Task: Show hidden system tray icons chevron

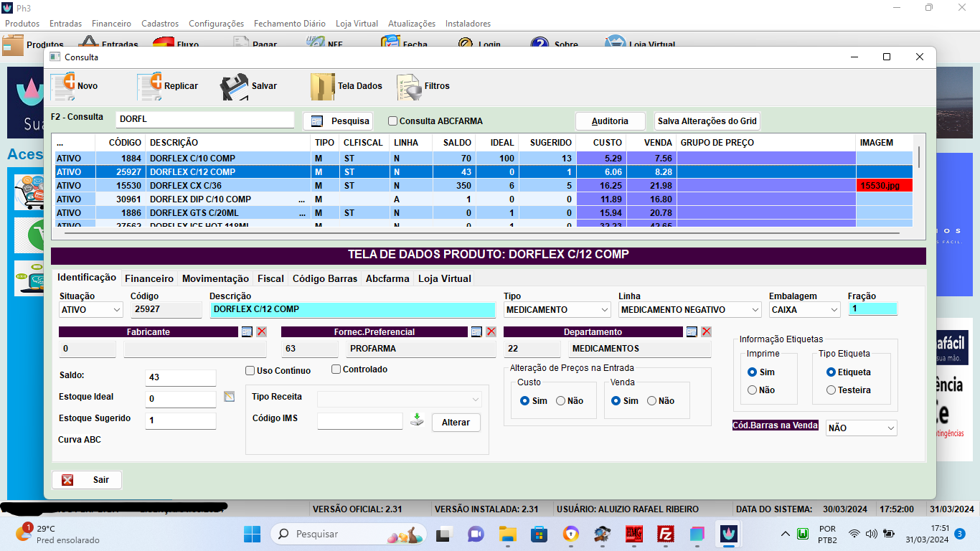Action: point(786,534)
